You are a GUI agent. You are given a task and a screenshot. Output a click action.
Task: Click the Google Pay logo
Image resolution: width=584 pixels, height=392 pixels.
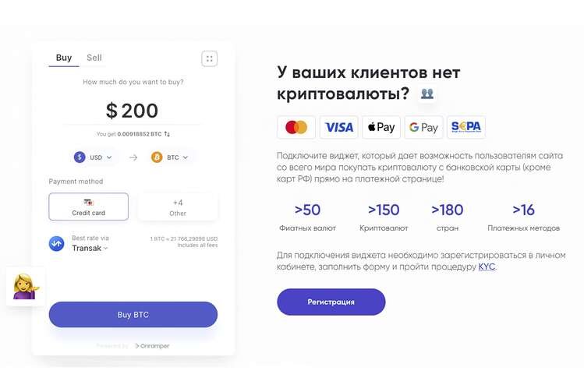(423, 127)
